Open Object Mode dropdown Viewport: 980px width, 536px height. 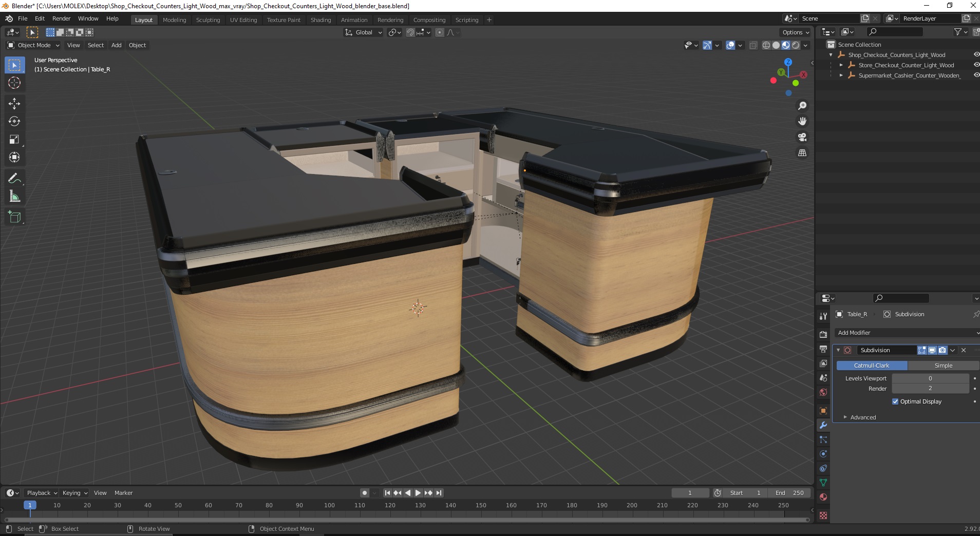coord(33,45)
